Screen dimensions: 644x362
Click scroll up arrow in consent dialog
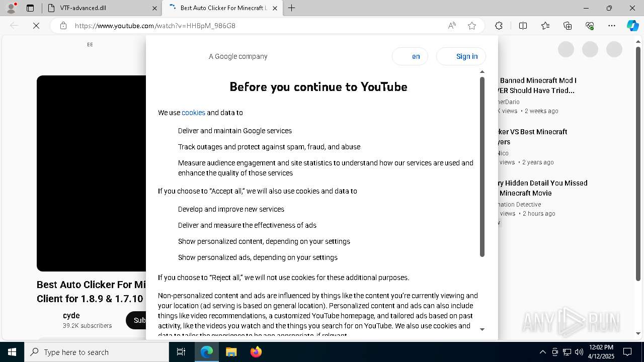(x=482, y=72)
